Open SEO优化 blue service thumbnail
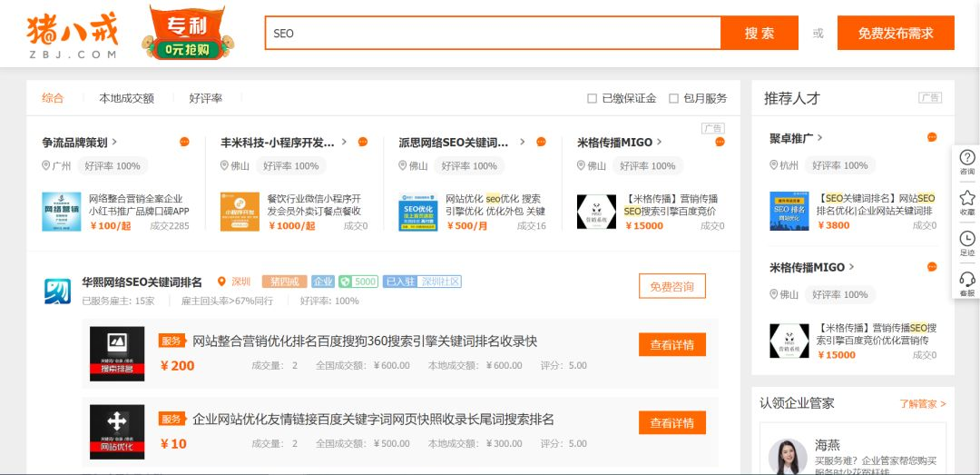Image resolution: width=980 pixels, height=475 pixels. pos(418,212)
